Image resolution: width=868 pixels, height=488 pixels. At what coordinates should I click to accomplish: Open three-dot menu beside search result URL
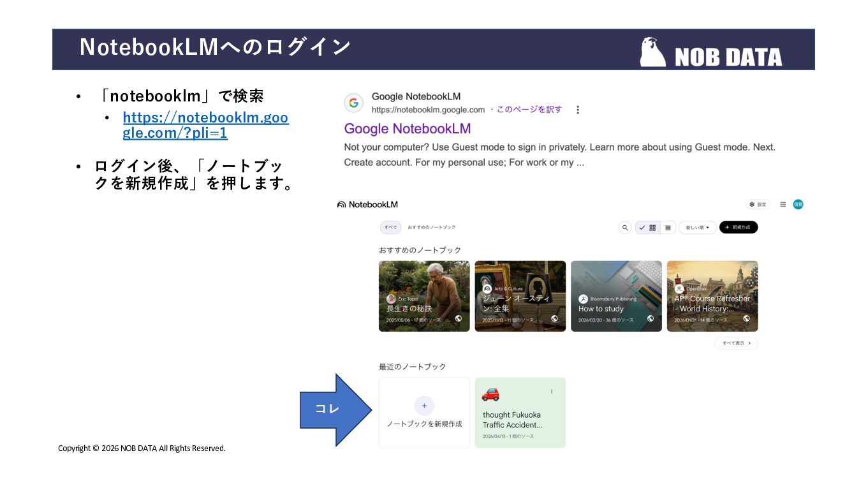578,110
